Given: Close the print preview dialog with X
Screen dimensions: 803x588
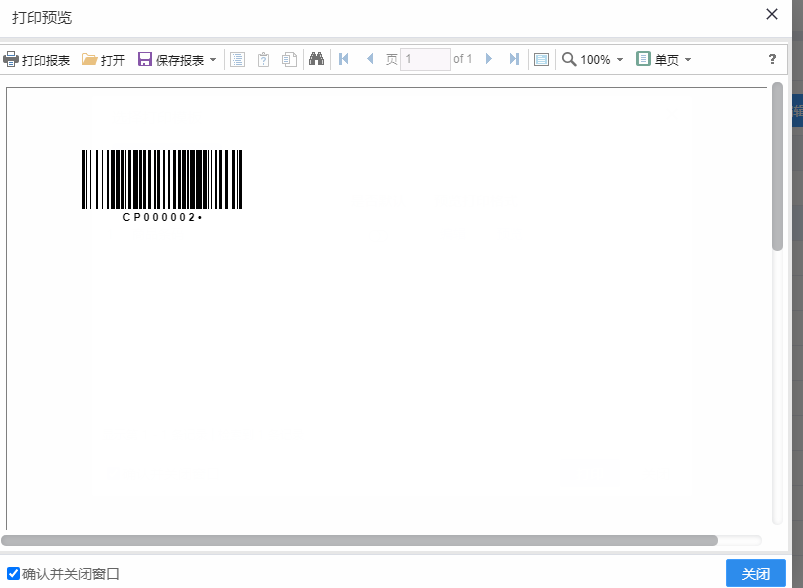Looking at the screenshot, I should coord(772,14).
